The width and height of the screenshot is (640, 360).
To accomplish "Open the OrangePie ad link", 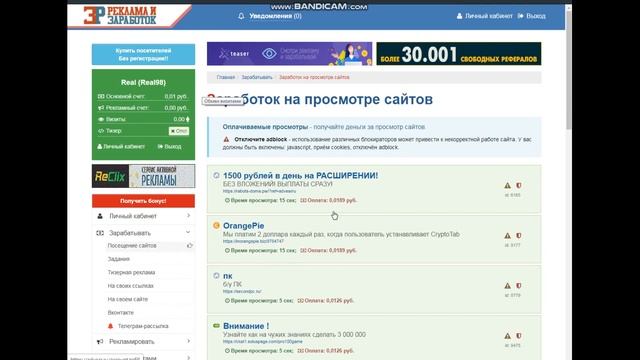I will click(x=243, y=226).
